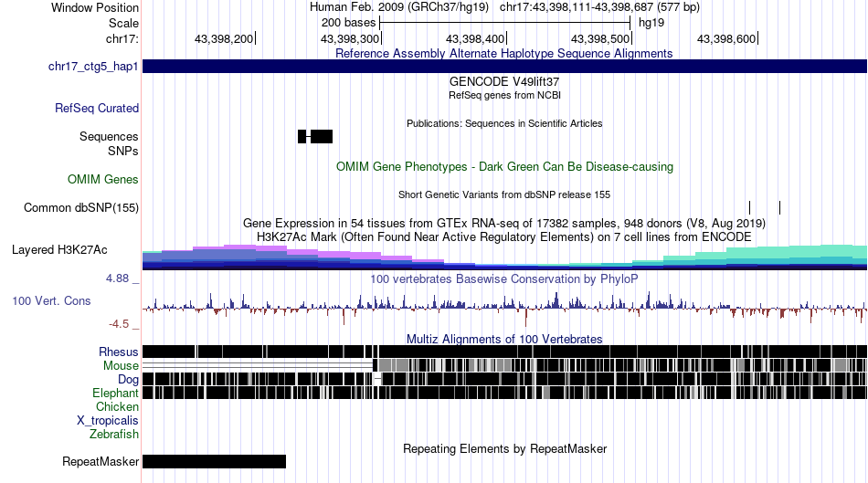Select the first dbSNP variant tick mark
868x483 pixels.
[749, 207]
